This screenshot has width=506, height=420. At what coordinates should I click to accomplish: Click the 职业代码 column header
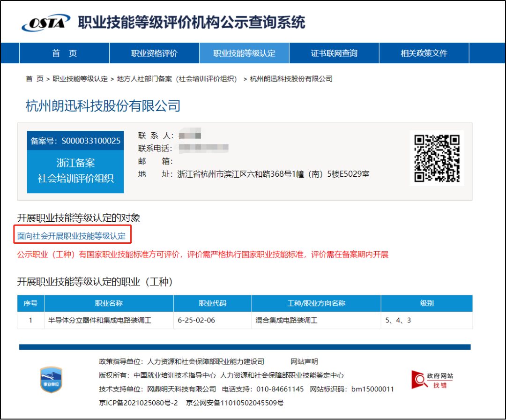tap(213, 303)
